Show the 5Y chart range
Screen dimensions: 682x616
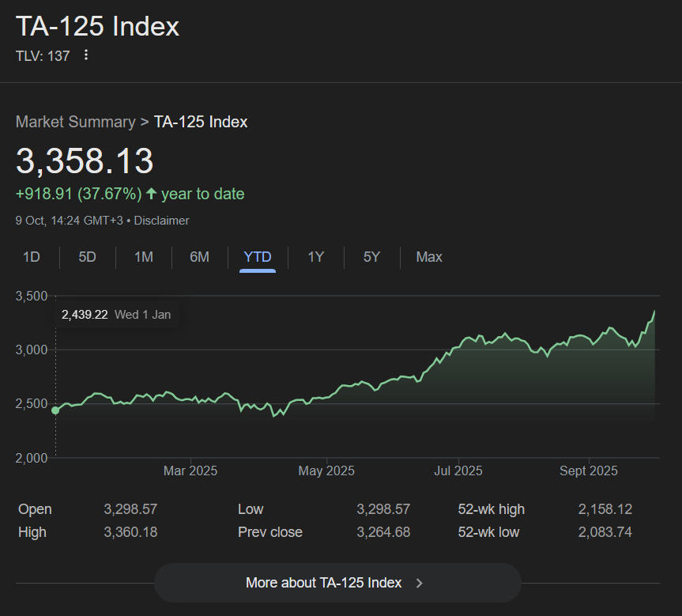click(372, 257)
